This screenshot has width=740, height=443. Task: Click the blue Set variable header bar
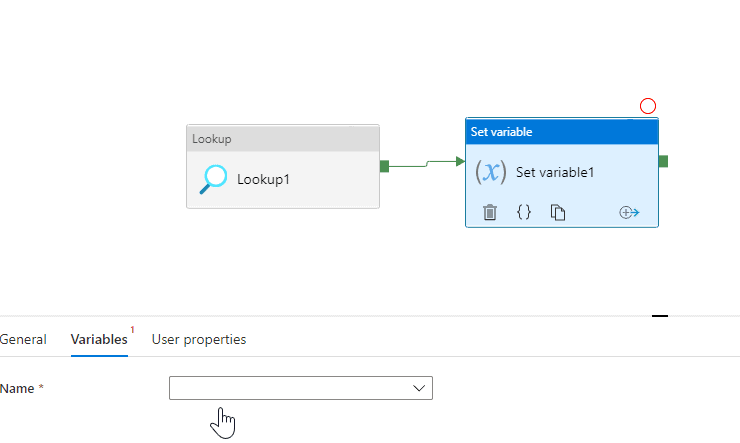point(561,132)
